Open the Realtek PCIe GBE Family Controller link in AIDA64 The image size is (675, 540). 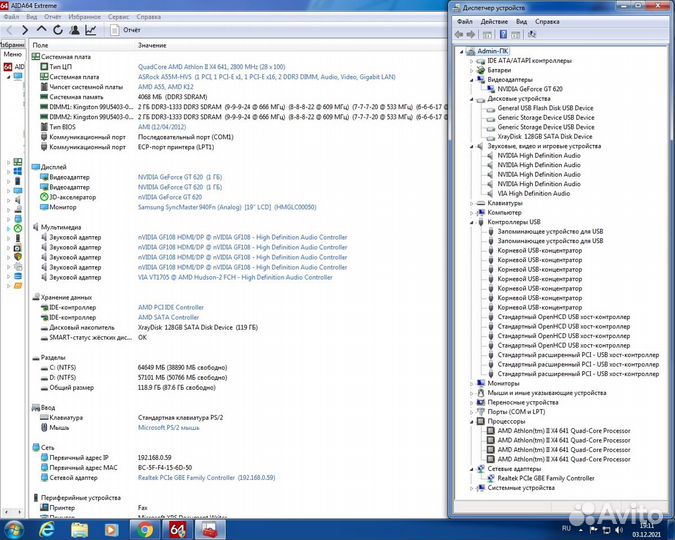click(x=206, y=478)
